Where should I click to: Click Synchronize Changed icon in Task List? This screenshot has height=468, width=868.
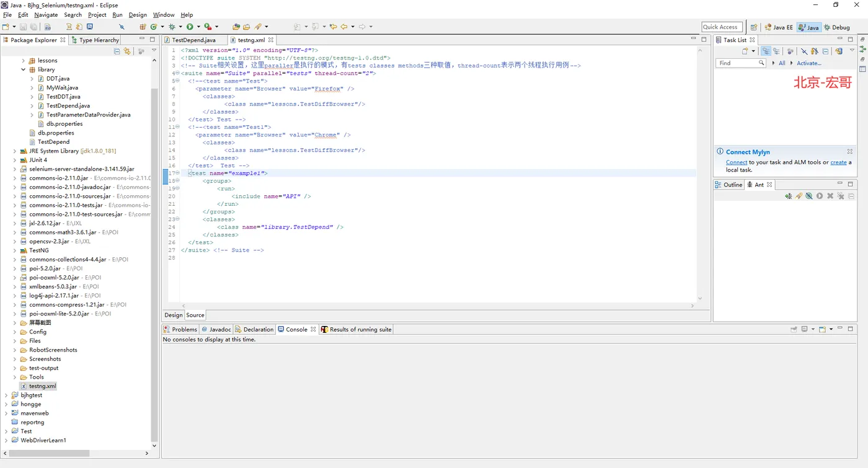[839, 51]
